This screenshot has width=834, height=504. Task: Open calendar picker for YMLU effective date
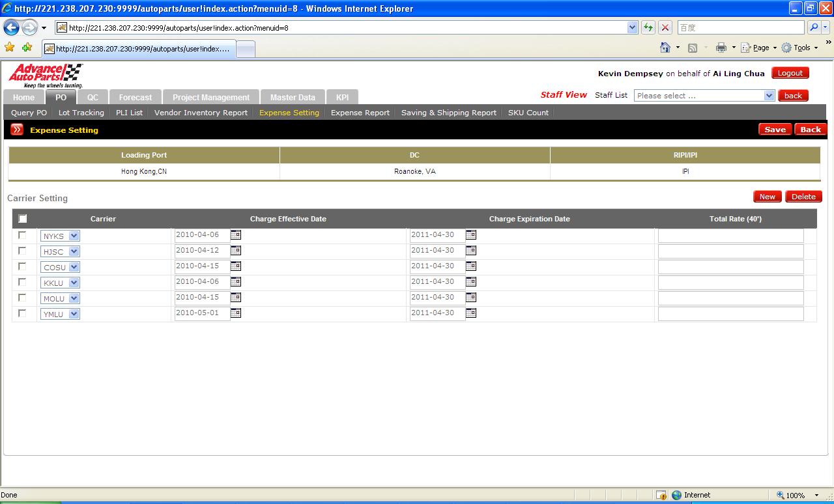[236, 313]
